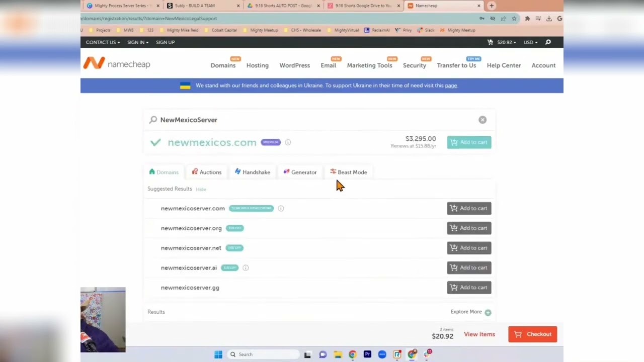644x362 pixels.
Task: Switch to the Handshake tab
Action: pyautogui.click(x=252, y=172)
